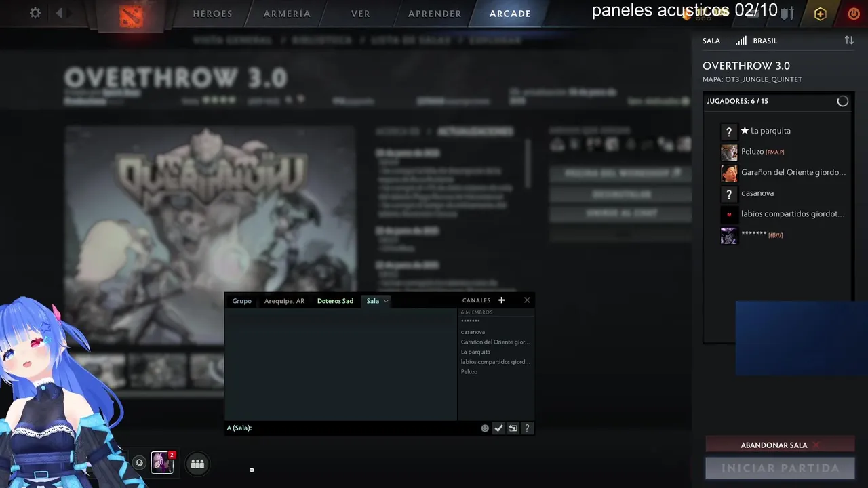This screenshot has width=868, height=488.
Task: Switch to the Grupo chat tab
Action: pyautogui.click(x=241, y=301)
